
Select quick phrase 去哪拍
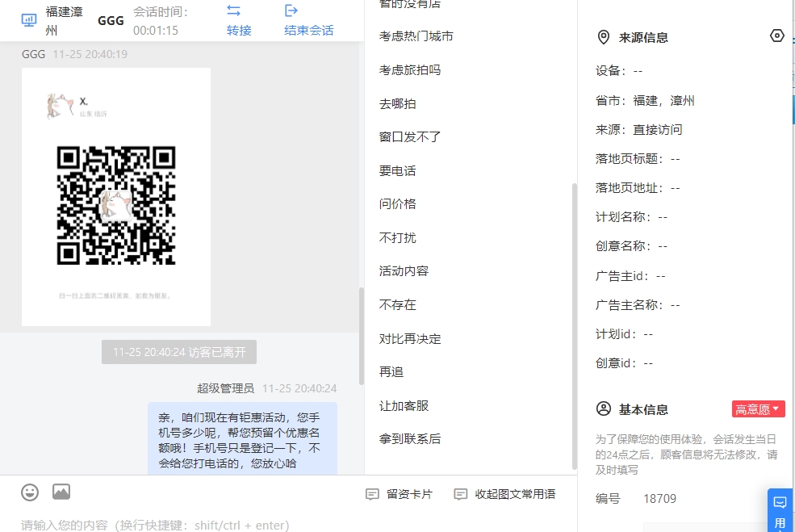[397, 104]
